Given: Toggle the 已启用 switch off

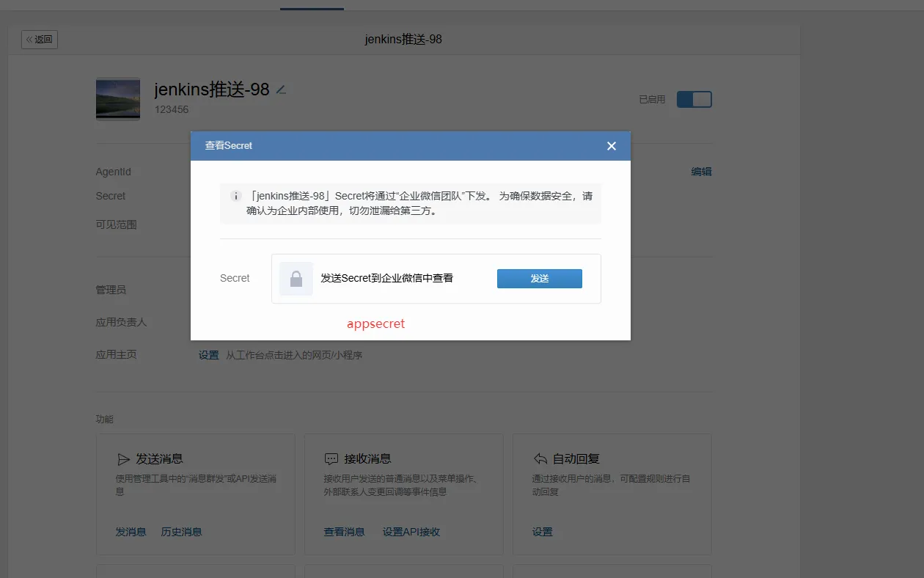Looking at the screenshot, I should 694,99.
